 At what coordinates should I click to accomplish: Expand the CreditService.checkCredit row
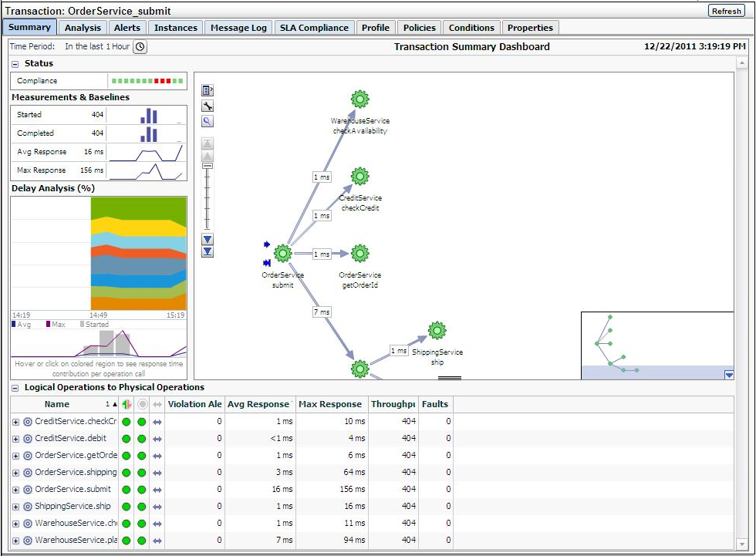coord(15,422)
